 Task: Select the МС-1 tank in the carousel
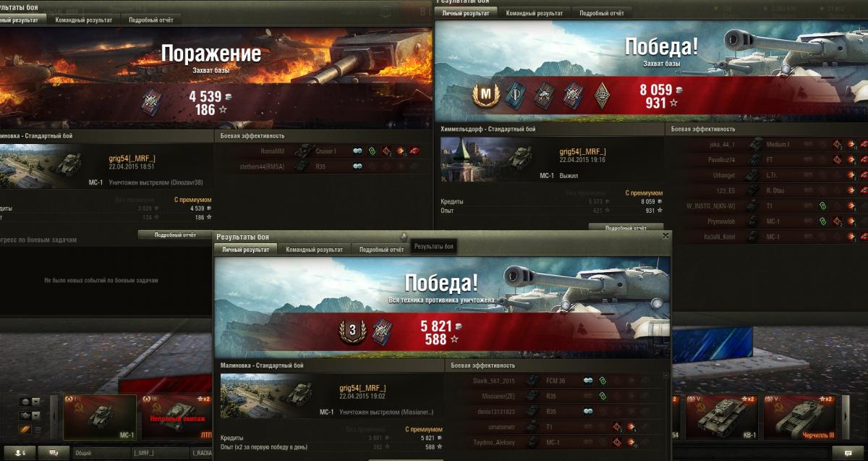[x=100, y=417]
